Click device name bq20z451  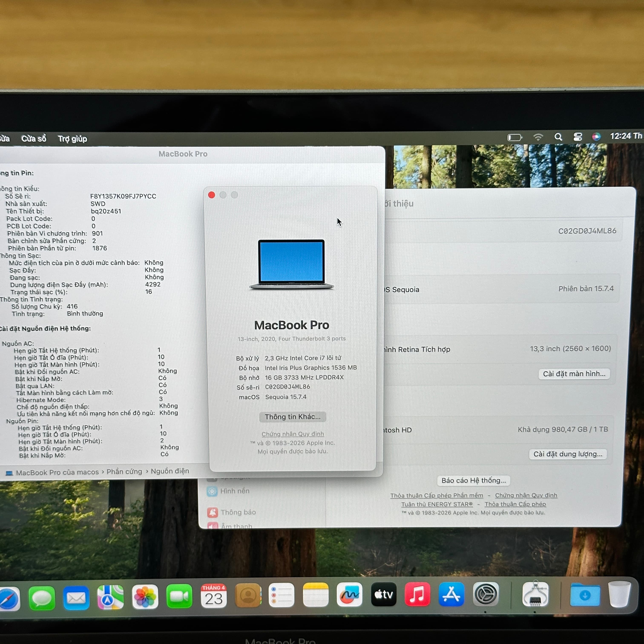(106, 211)
